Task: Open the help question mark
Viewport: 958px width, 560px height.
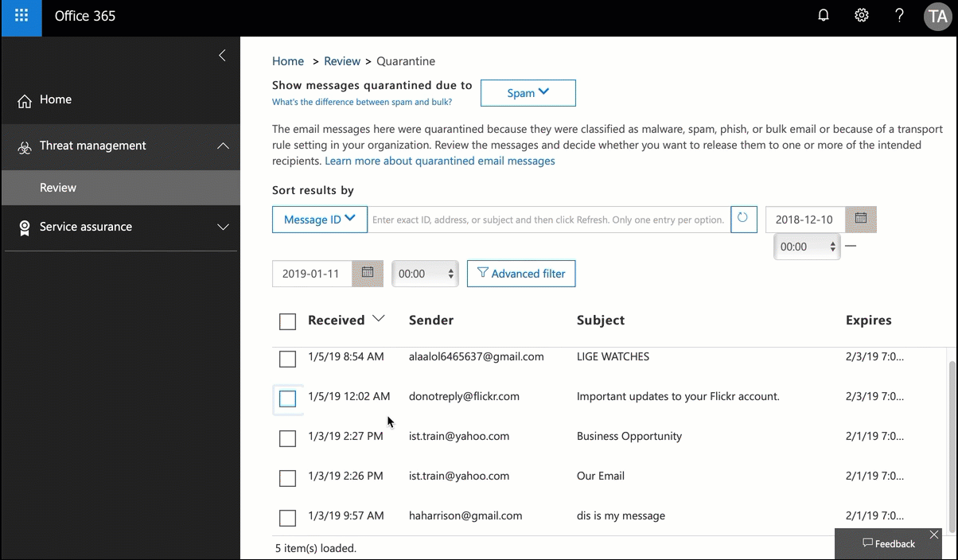Action: click(900, 15)
